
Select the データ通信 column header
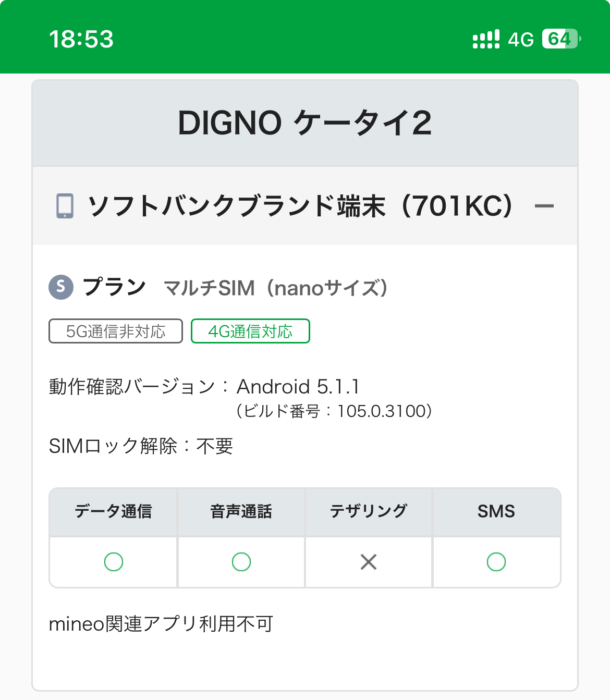pyautogui.click(x=114, y=512)
